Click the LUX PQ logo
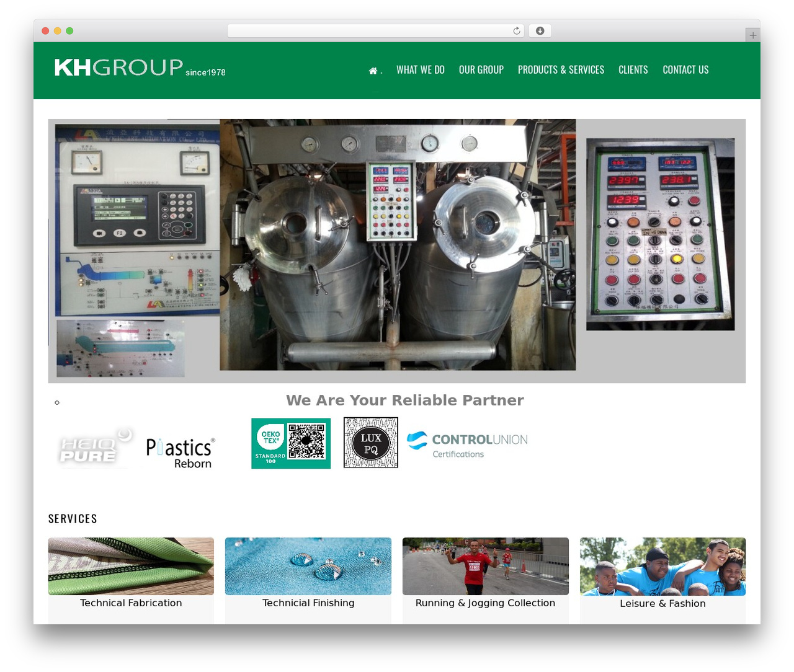Viewport: 794px width, 672px height. click(371, 443)
